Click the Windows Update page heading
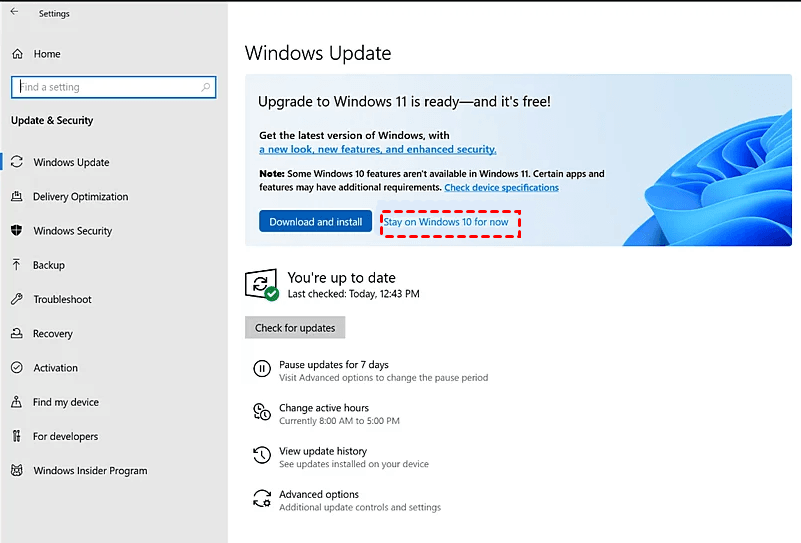 318,53
